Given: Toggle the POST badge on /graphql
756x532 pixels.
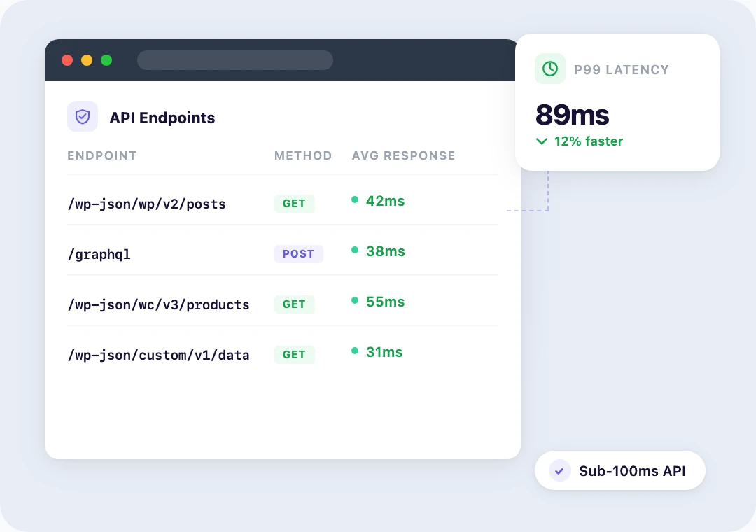Looking at the screenshot, I should click(299, 254).
